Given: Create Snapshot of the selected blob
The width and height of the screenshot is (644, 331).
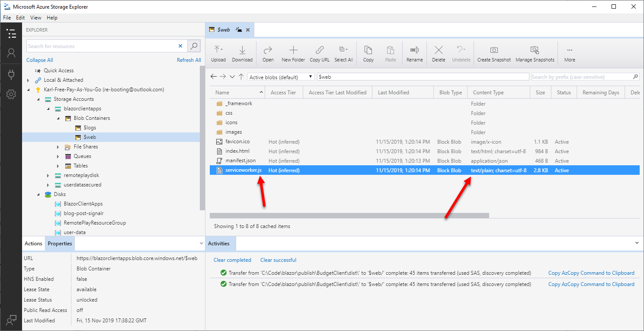Looking at the screenshot, I should (493, 53).
